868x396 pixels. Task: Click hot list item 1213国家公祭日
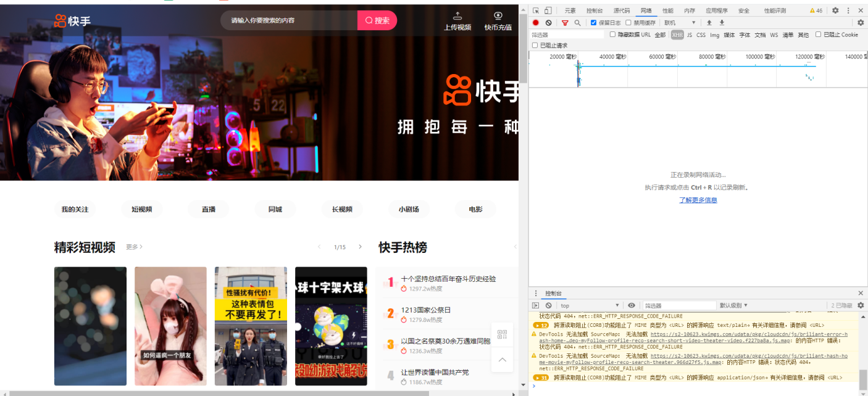coord(426,310)
